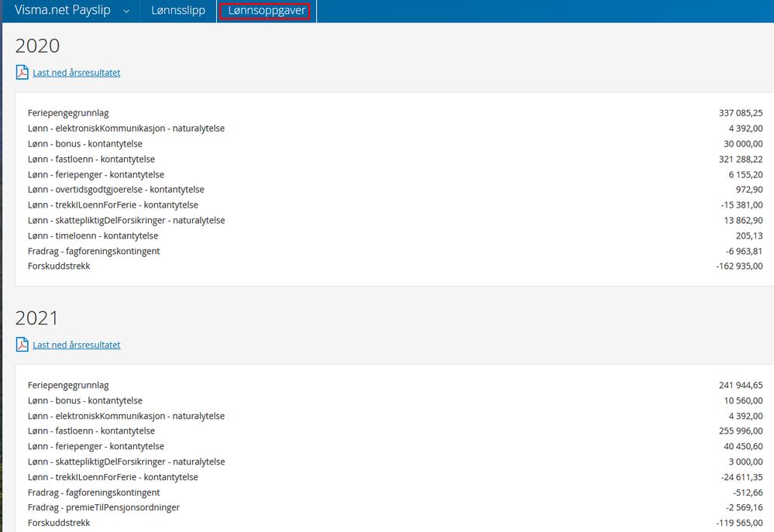This screenshot has height=532, width=774.
Task: Open 2020 Last ned årsresultatet link
Action: point(77,73)
